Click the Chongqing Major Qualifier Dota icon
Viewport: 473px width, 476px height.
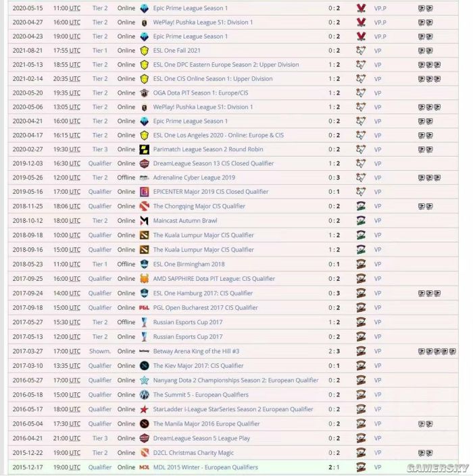tap(145, 206)
